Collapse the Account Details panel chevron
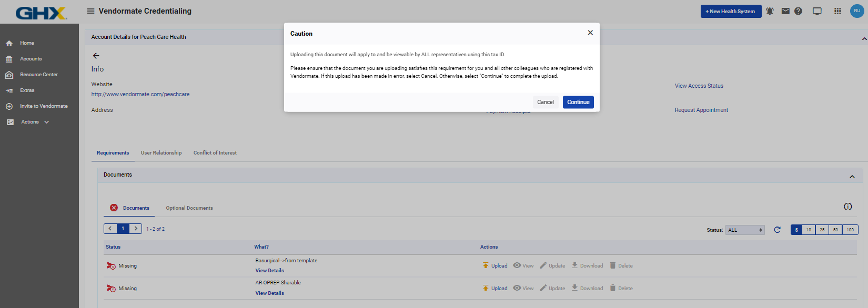This screenshot has width=868, height=308. pos(864,39)
